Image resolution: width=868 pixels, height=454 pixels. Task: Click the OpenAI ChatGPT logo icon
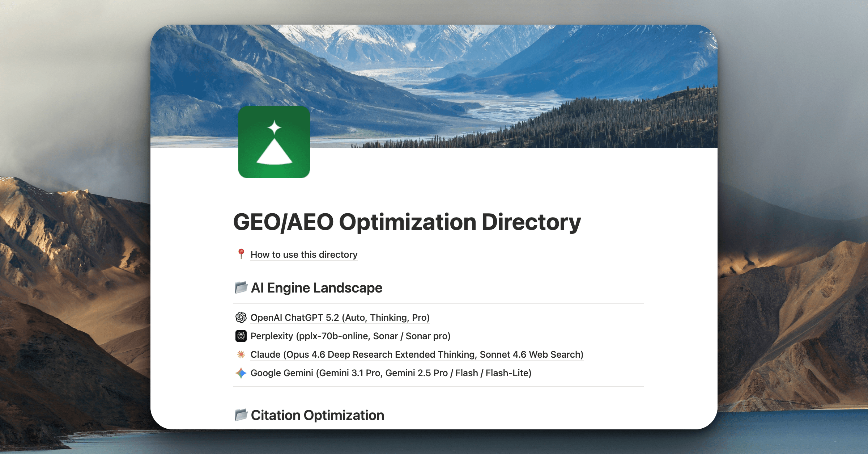click(241, 318)
